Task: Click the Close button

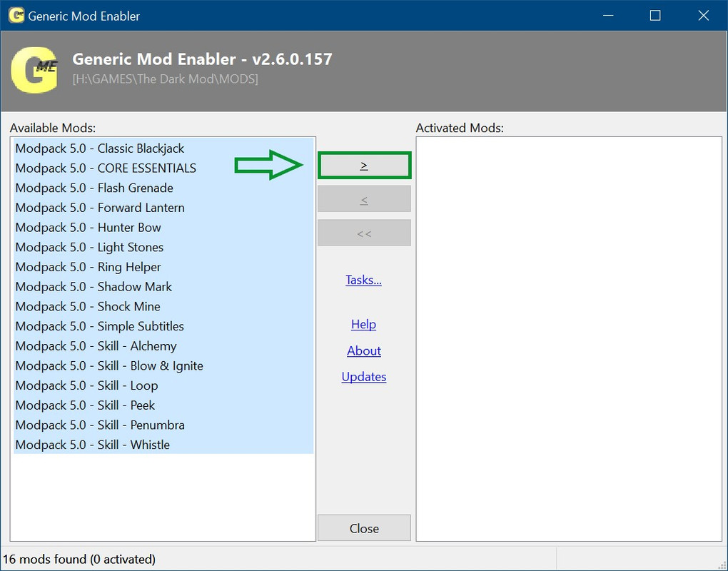Action: point(365,528)
